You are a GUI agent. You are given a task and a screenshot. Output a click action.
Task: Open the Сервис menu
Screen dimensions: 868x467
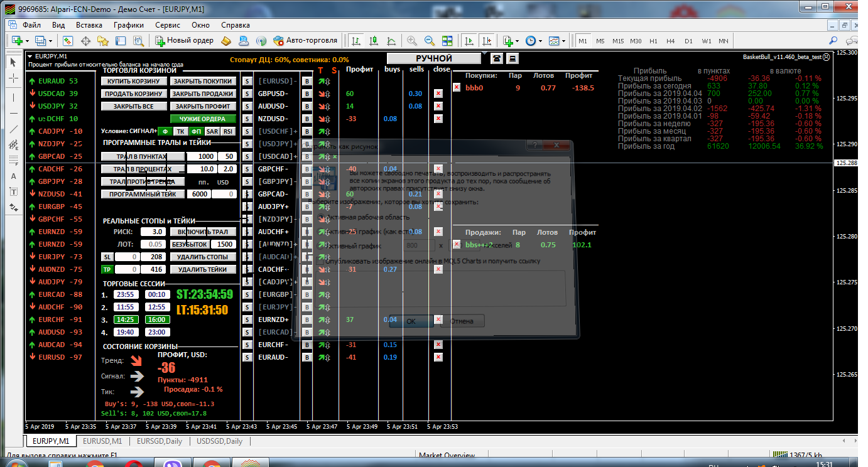tap(167, 25)
